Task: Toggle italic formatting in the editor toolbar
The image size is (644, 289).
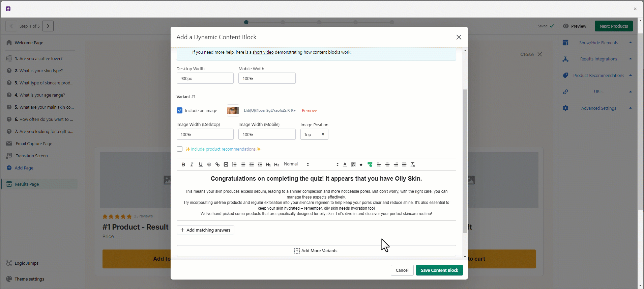Action: coord(192,164)
